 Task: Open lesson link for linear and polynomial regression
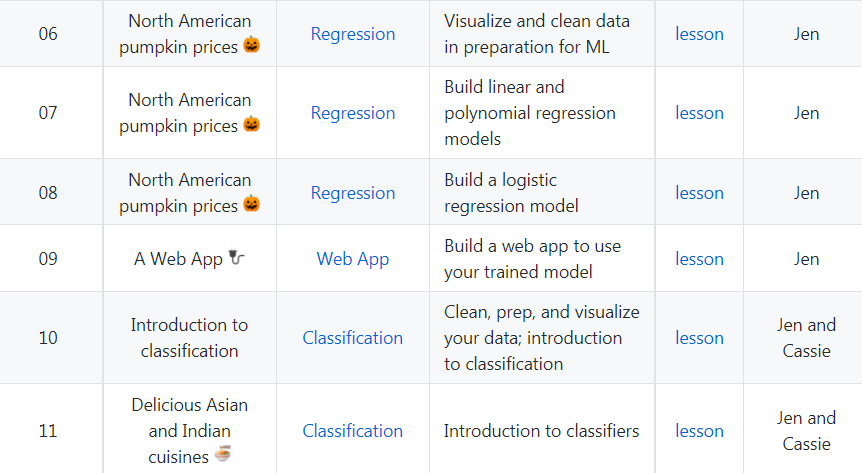699,113
